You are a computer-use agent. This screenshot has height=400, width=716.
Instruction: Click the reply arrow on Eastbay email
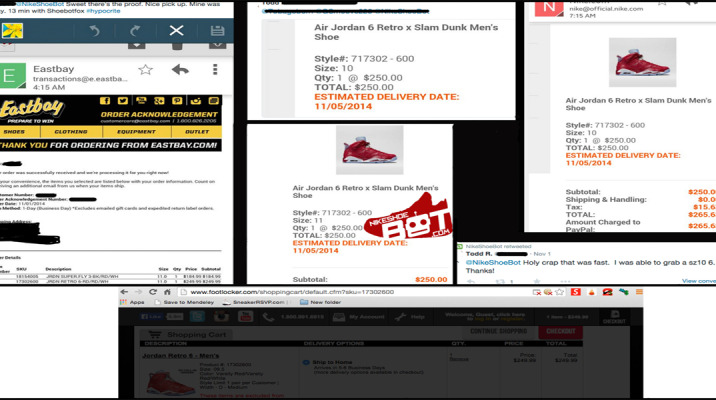181,69
